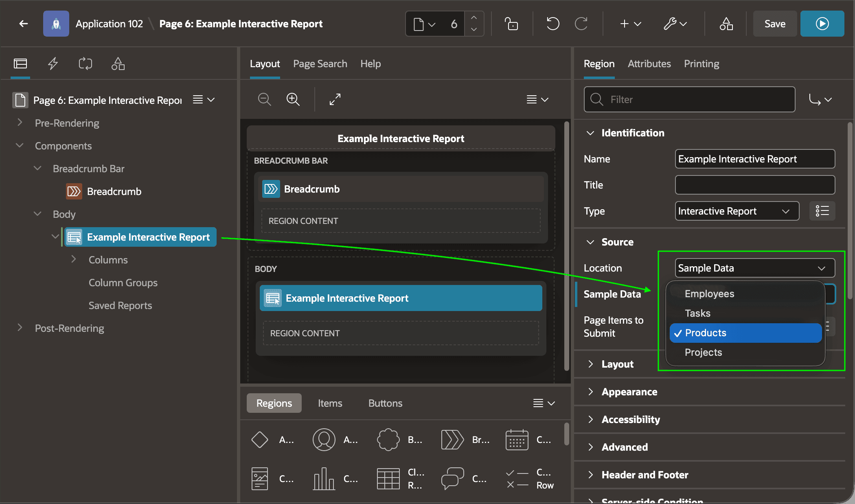
Task: Zoom out the layout view
Action: pos(265,99)
